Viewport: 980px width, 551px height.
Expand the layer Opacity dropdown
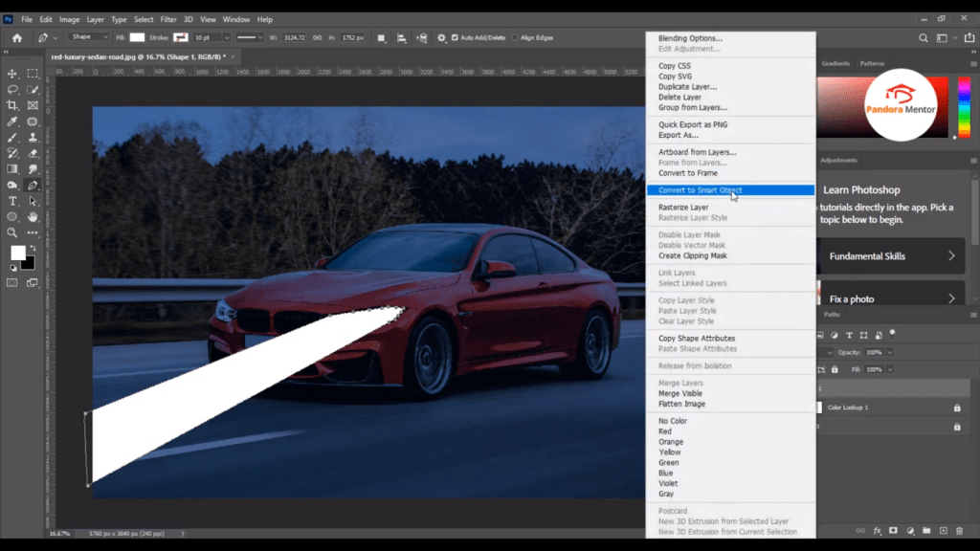(890, 352)
